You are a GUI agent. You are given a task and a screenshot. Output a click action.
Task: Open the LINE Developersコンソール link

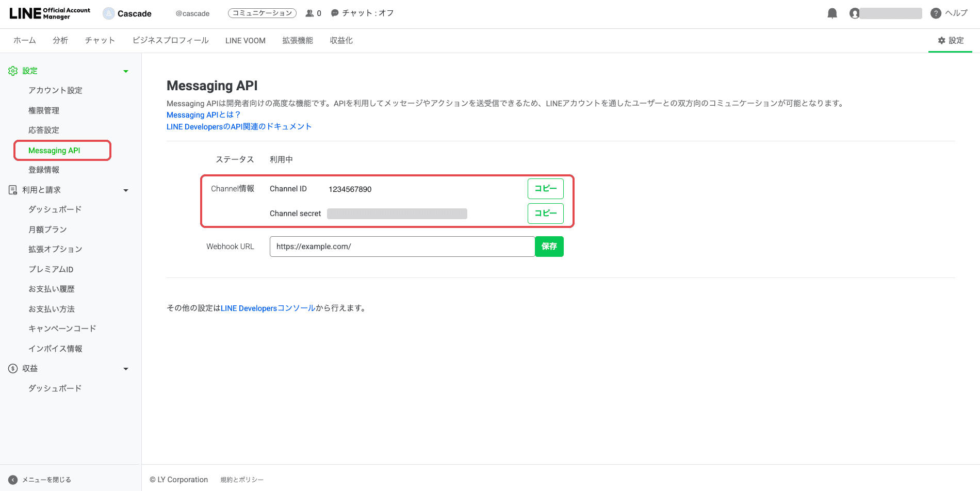coord(268,308)
